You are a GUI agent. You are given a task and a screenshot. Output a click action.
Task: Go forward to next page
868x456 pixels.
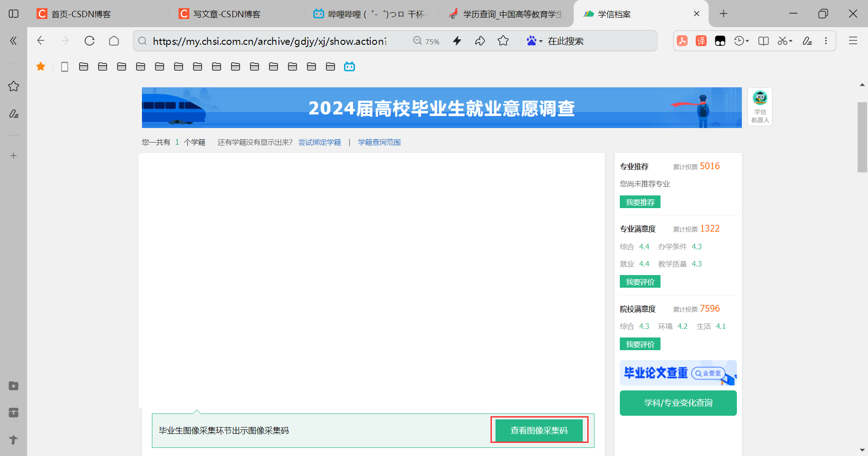(65, 41)
